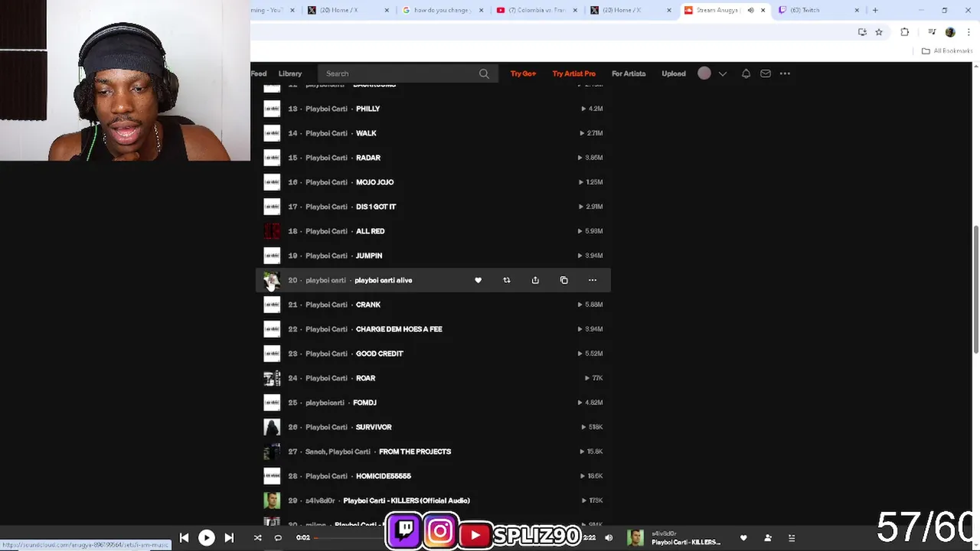980x551 pixels.
Task: Select FROM THE PROJECTS track title
Action: point(415,452)
